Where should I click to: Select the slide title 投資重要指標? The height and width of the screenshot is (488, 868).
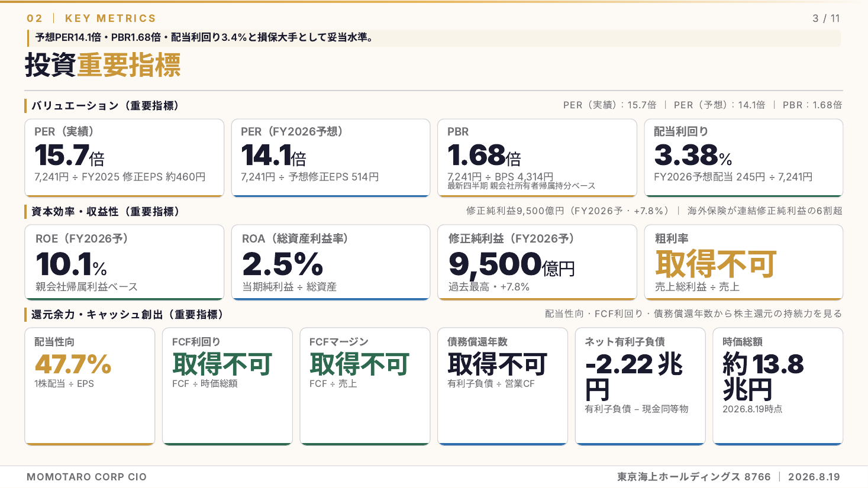(x=102, y=65)
